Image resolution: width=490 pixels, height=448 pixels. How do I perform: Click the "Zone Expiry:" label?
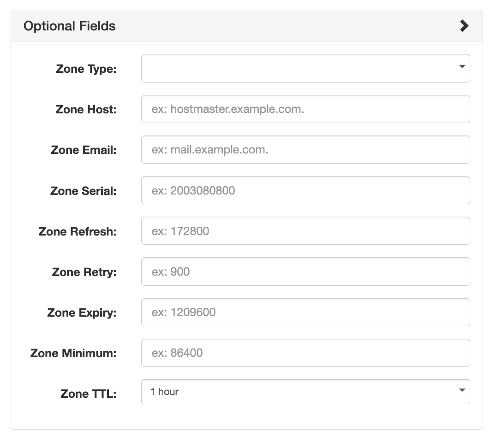82,312
